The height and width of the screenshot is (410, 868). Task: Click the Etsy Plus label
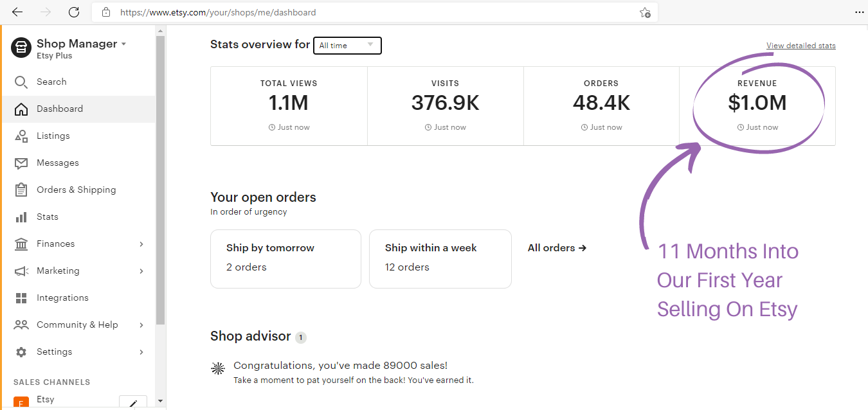point(54,56)
